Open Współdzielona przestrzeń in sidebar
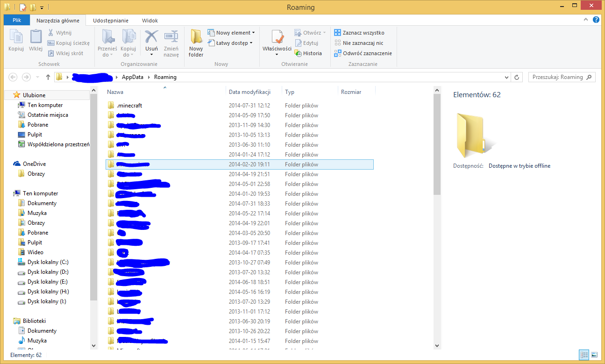605x364 pixels. (53, 144)
